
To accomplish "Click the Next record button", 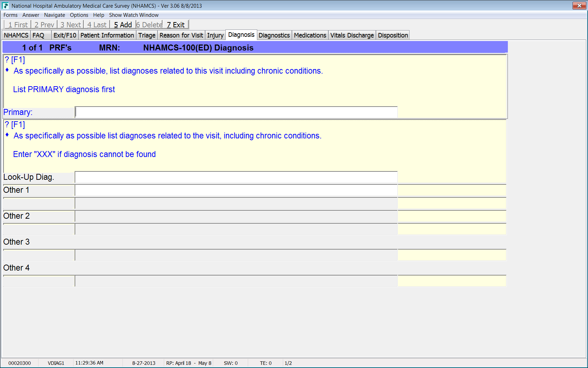I will [70, 25].
